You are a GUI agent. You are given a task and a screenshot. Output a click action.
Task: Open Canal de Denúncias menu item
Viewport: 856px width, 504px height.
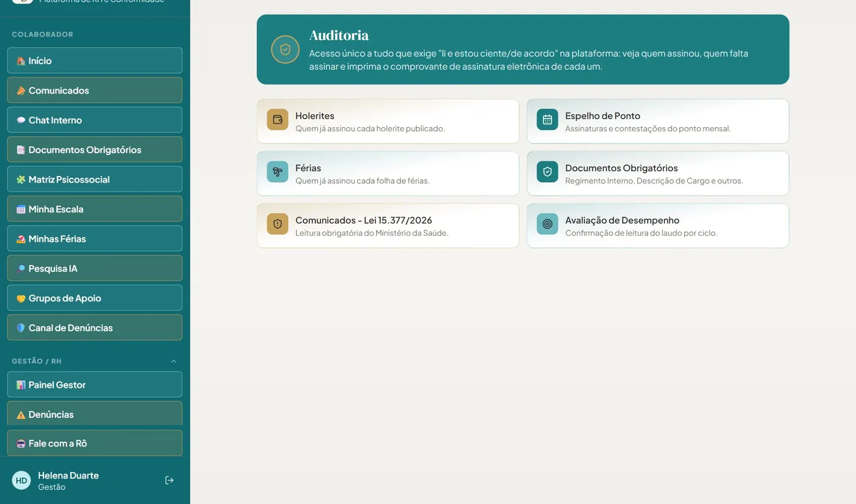[x=95, y=327]
